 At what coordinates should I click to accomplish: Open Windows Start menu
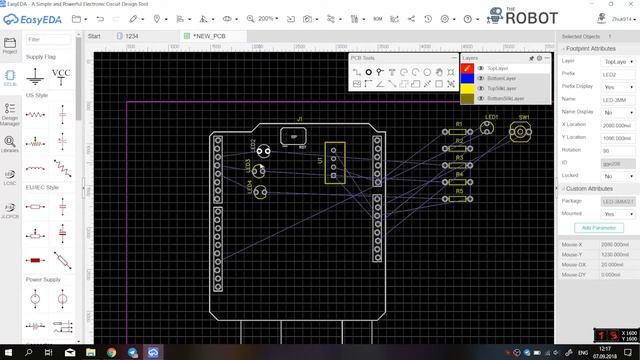click(x=8, y=352)
